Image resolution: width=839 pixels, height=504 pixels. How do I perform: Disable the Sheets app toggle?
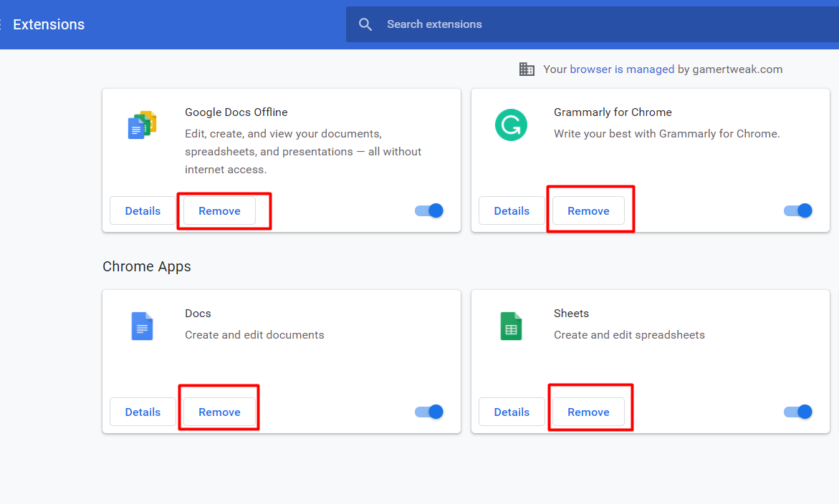click(x=797, y=412)
